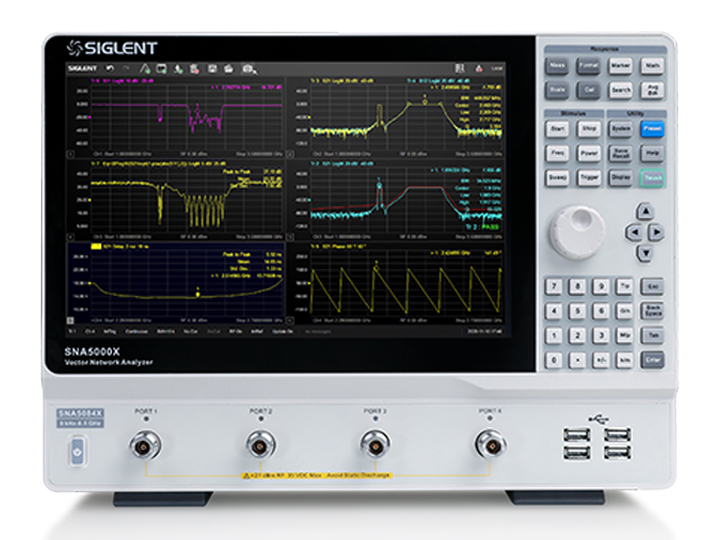Push the decimal point key
Viewport: 720px width, 540px height.
(577, 360)
